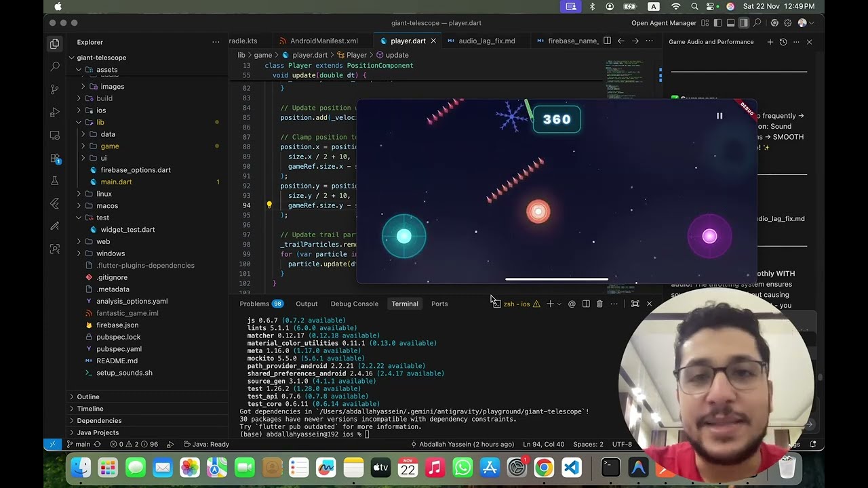Tap the cyan joystick control in game

[x=404, y=236]
